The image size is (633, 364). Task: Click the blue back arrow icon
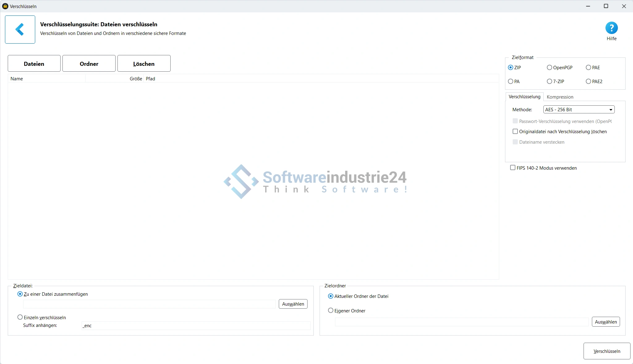[x=20, y=29]
